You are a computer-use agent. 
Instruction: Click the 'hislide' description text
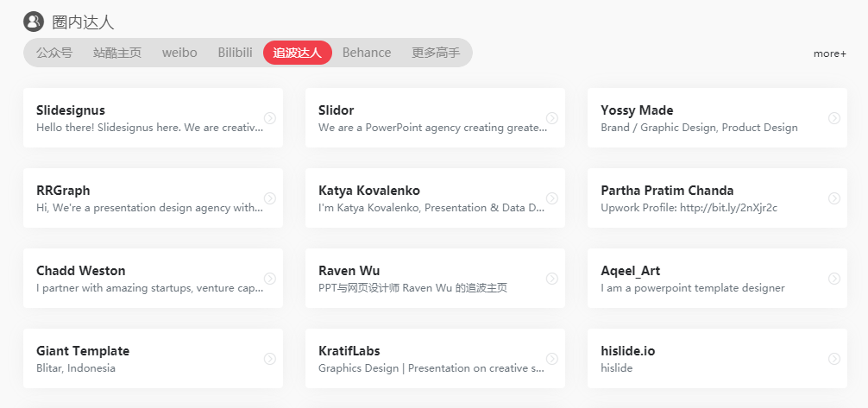(x=617, y=368)
